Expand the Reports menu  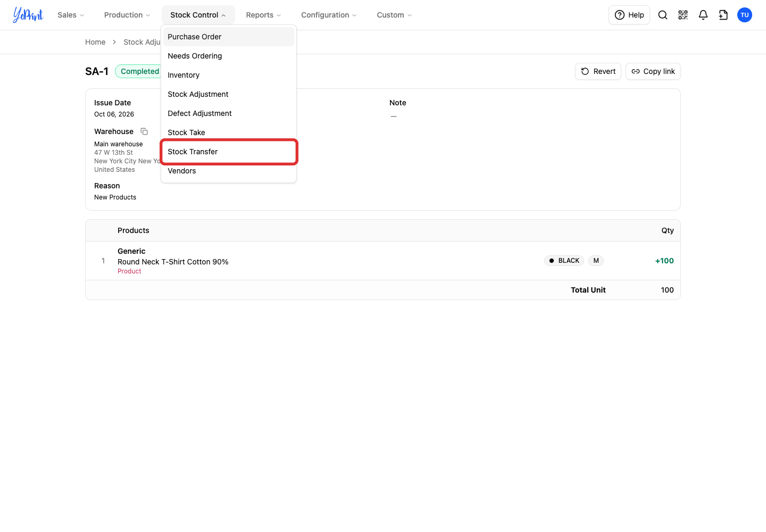click(x=263, y=15)
